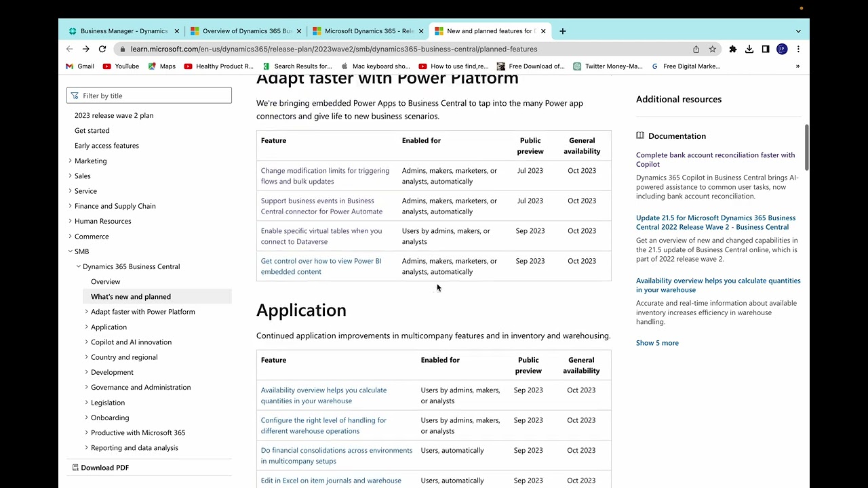The width and height of the screenshot is (868, 488).
Task: Open the YouTube bookmark
Action: pyautogui.click(x=121, y=66)
